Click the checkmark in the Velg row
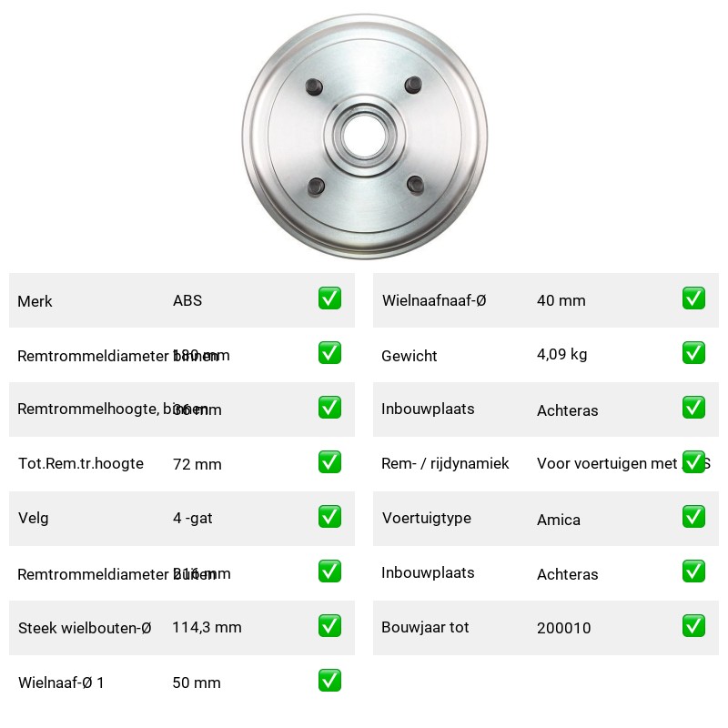Viewport: 728px width, 728px height. 329,517
